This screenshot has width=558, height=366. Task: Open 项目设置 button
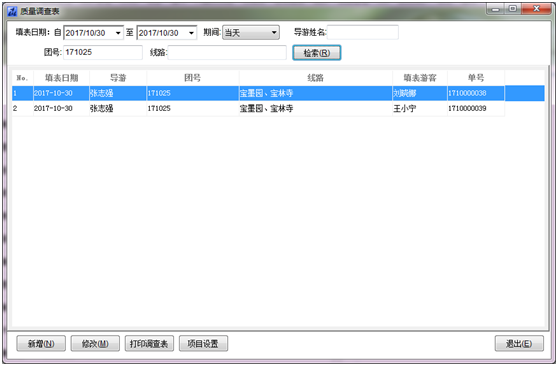tap(203, 344)
